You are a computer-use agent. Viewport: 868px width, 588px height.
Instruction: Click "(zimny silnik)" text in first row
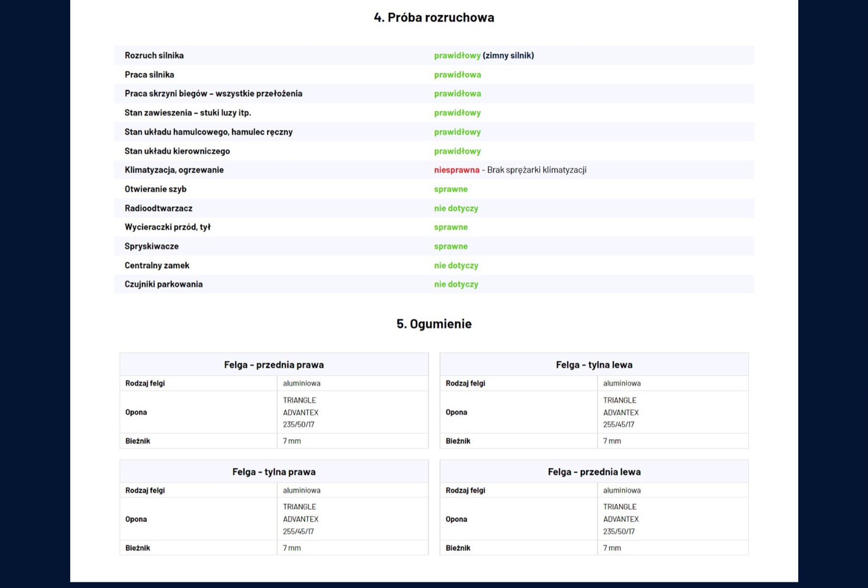[x=508, y=55]
